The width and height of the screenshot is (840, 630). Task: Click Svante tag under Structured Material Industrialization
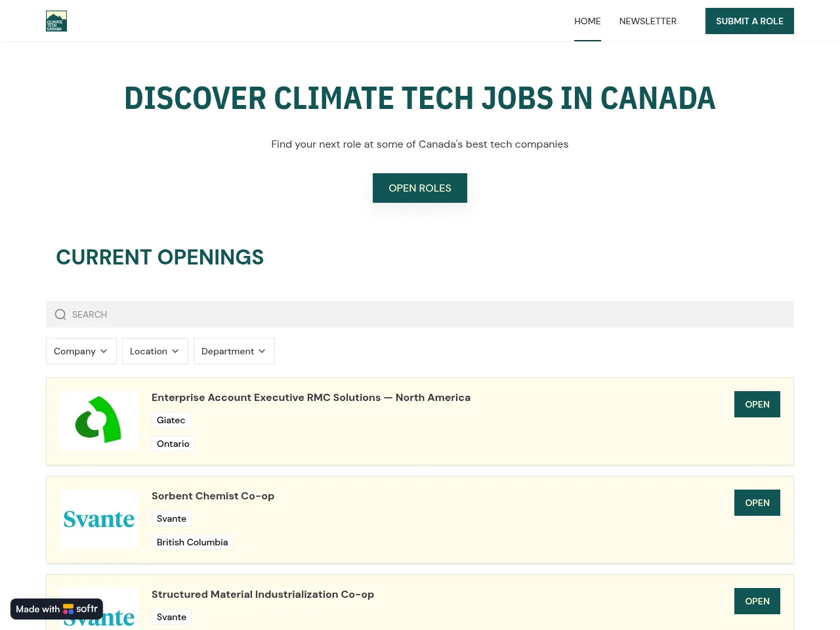(172, 617)
